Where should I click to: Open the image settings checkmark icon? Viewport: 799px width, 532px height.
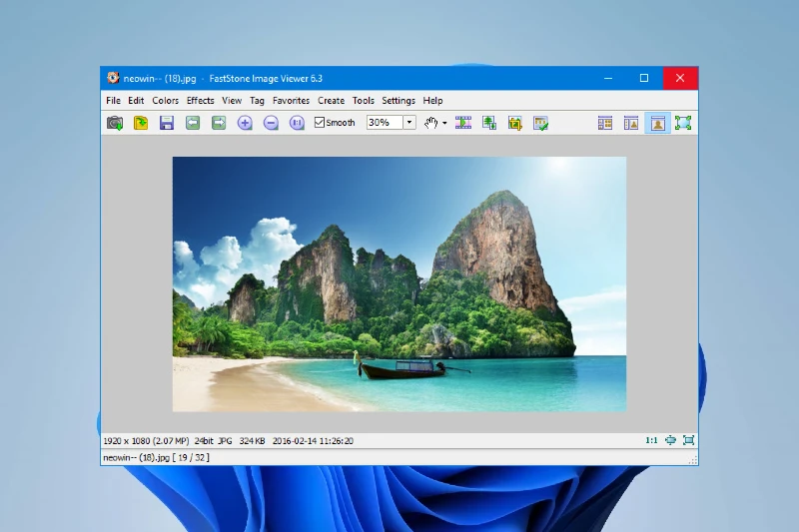pos(540,123)
